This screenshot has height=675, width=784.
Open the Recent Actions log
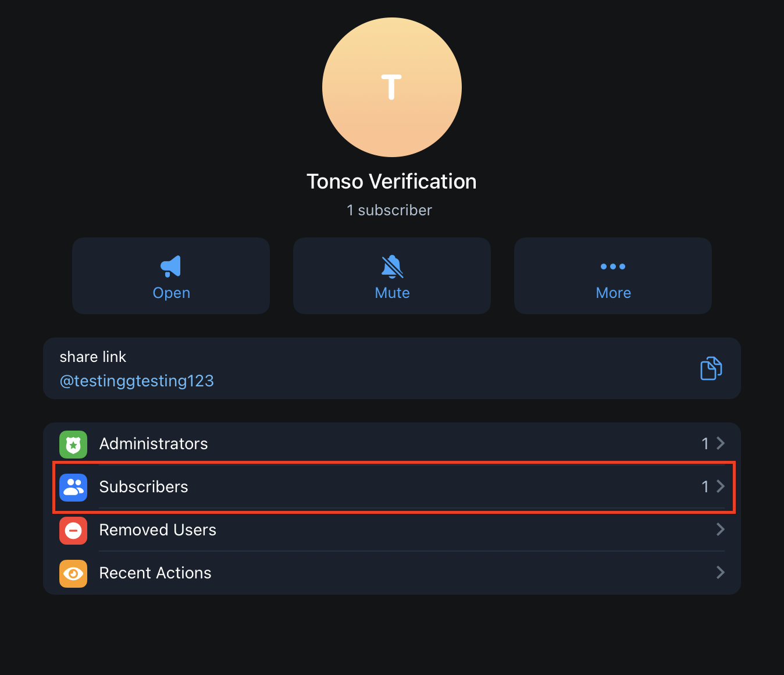391,573
